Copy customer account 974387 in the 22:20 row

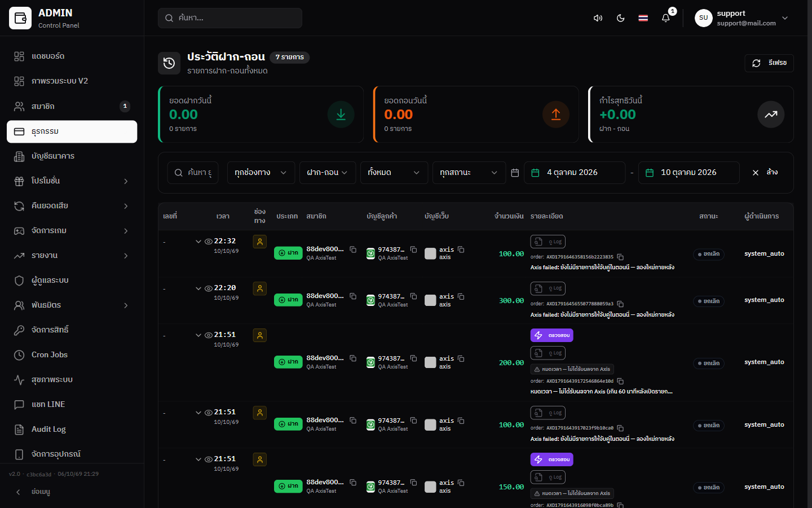point(413,296)
